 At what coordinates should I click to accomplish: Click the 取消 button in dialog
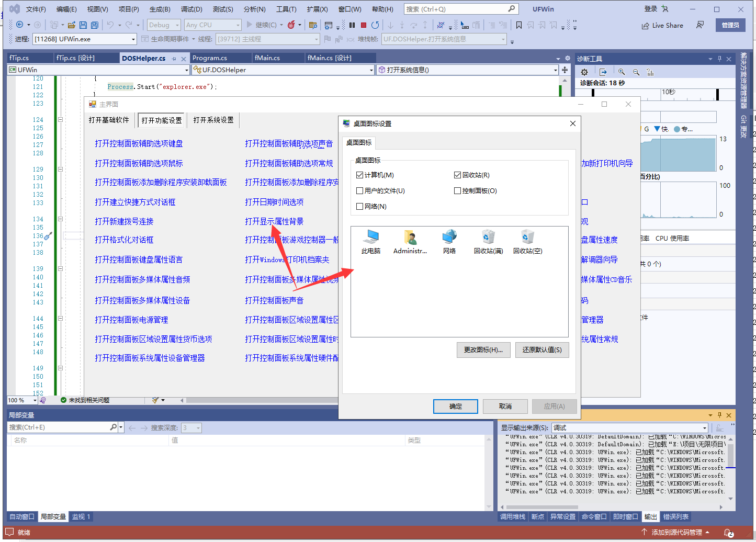click(x=505, y=406)
